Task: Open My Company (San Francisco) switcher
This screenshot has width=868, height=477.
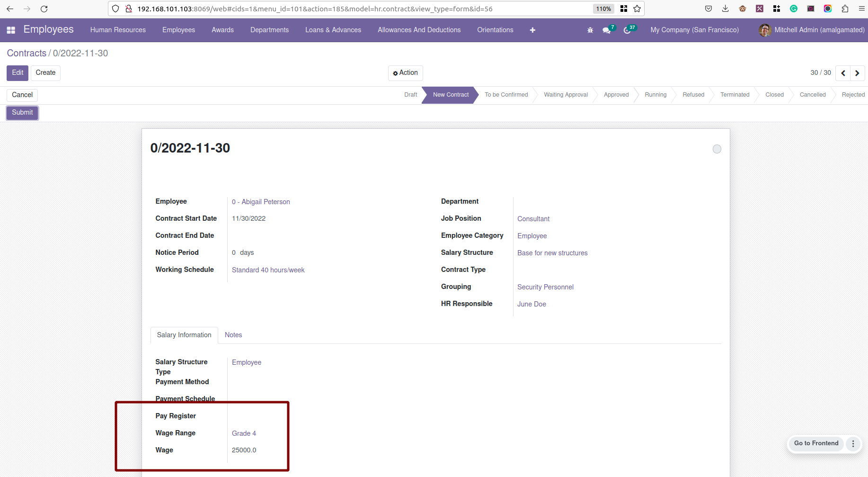Action: (694, 30)
